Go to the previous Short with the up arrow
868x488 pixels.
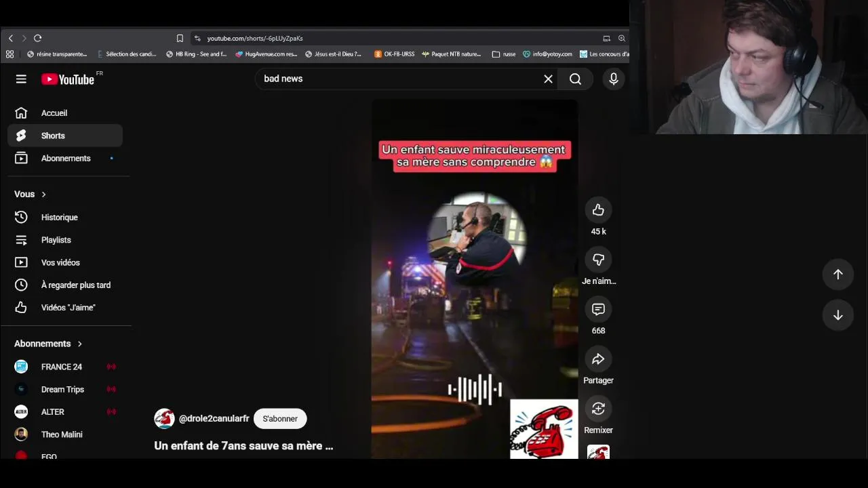[x=838, y=274]
